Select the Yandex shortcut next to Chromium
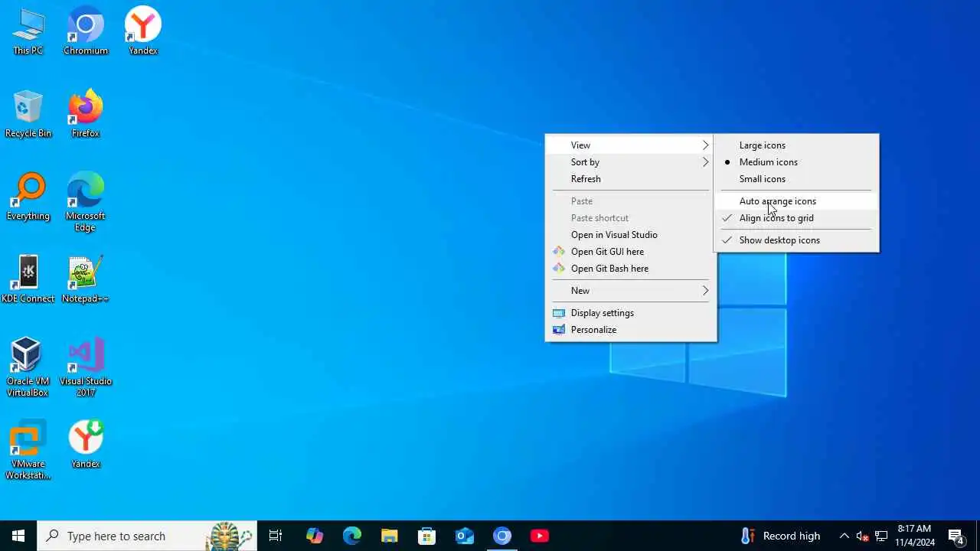This screenshot has width=980, height=551. point(143,32)
